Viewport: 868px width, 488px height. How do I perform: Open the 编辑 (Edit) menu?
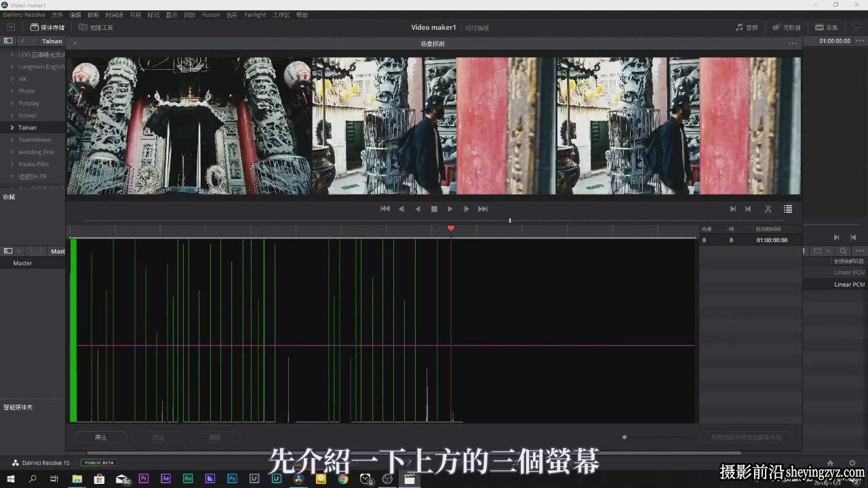pyautogui.click(x=75, y=15)
